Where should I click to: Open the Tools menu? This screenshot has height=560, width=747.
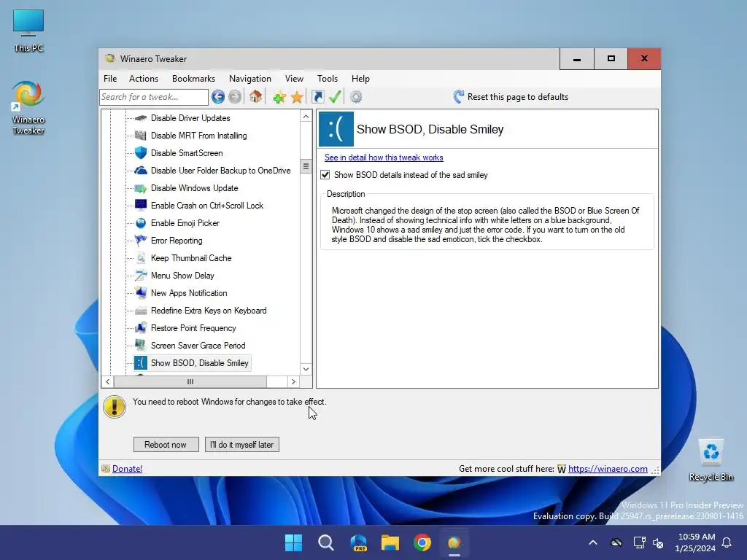pos(328,79)
